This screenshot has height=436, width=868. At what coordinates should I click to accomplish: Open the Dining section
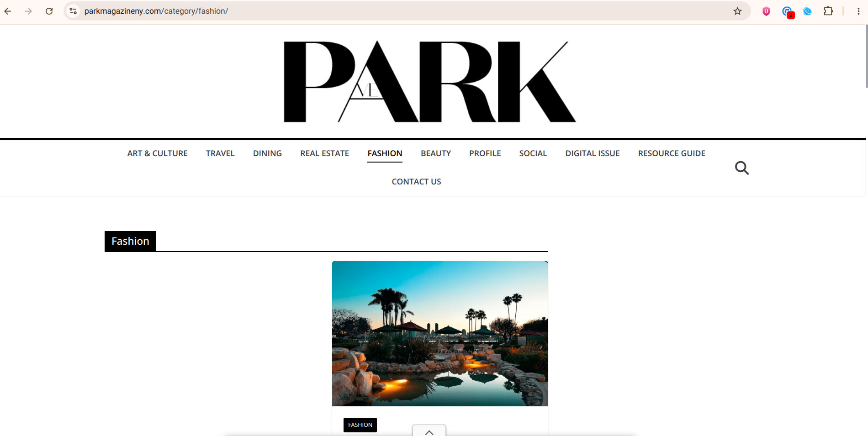pos(267,153)
